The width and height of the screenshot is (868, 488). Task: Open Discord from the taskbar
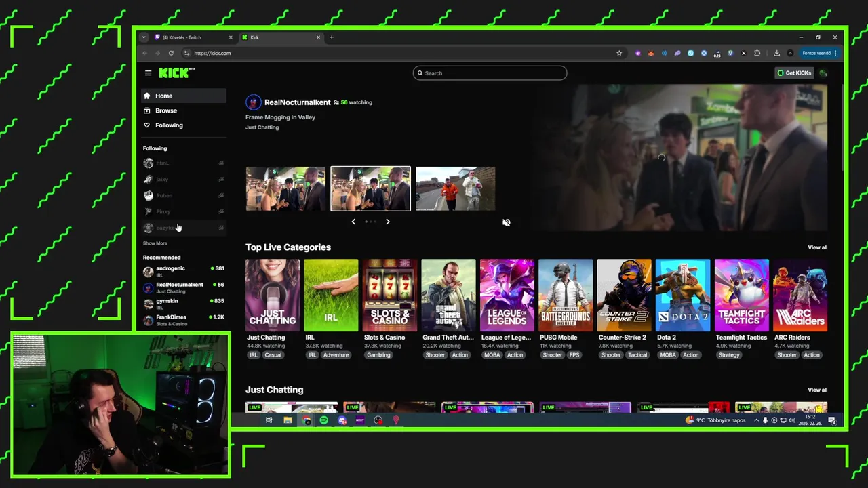(342, 420)
